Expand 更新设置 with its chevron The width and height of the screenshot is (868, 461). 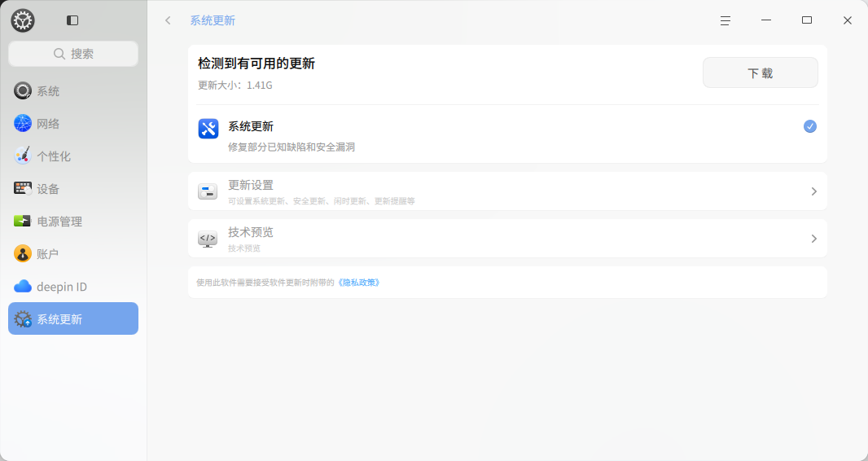(813, 191)
